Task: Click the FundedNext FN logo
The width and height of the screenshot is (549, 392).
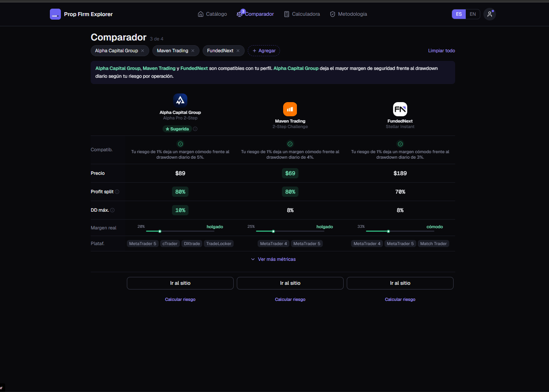Action: point(400,109)
